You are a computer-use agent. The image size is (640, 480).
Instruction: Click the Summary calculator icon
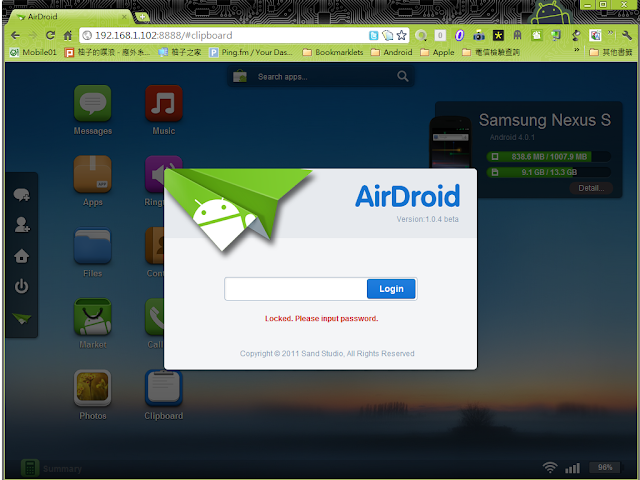click(30, 468)
